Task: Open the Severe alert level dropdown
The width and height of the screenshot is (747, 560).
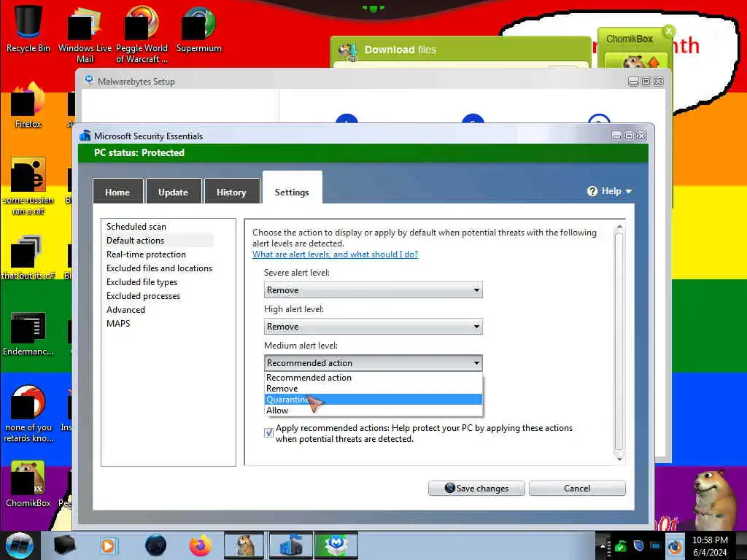Action: 373,290
